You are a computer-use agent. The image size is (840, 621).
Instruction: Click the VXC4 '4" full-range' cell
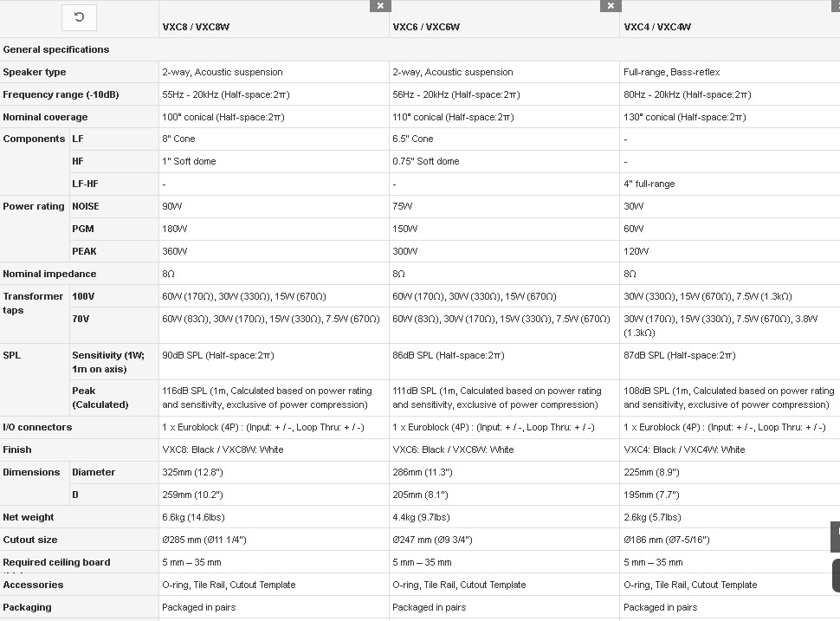pos(649,184)
